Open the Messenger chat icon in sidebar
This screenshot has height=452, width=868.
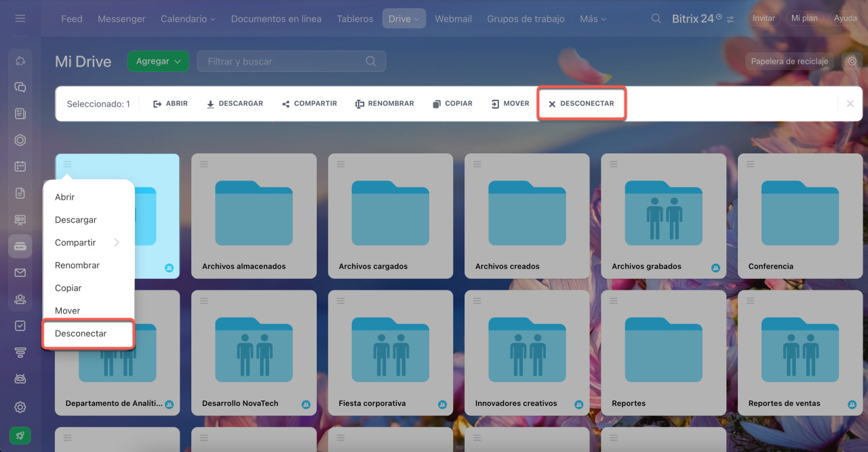tap(20, 88)
